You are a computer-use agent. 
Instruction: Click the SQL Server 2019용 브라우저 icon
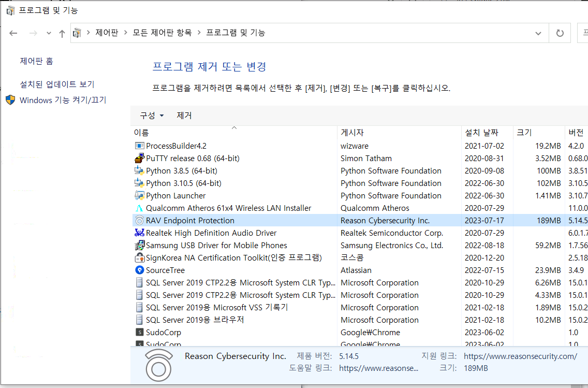pos(140,320)
